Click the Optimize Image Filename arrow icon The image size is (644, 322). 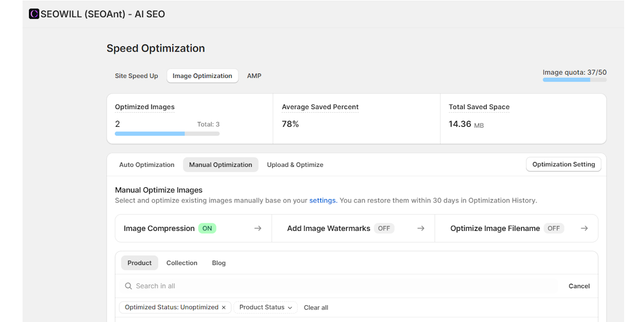(x=584, y=229)
